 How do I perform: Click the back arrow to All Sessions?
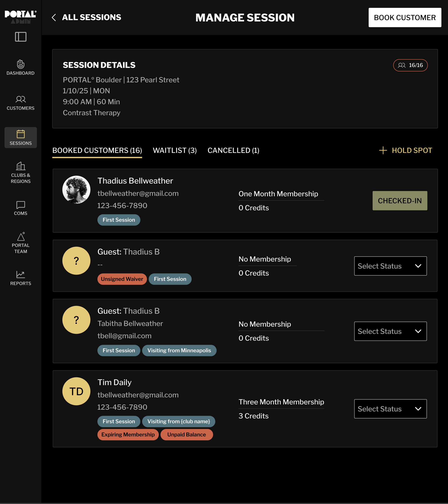click(54, 18)
